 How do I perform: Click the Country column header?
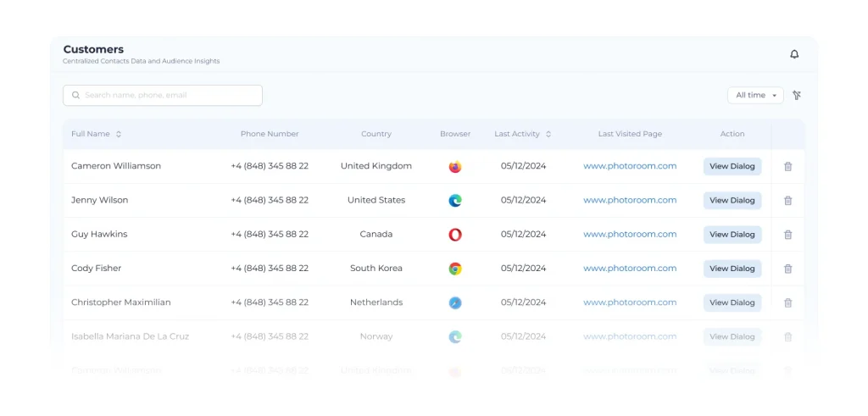click(x=376, y=134)
